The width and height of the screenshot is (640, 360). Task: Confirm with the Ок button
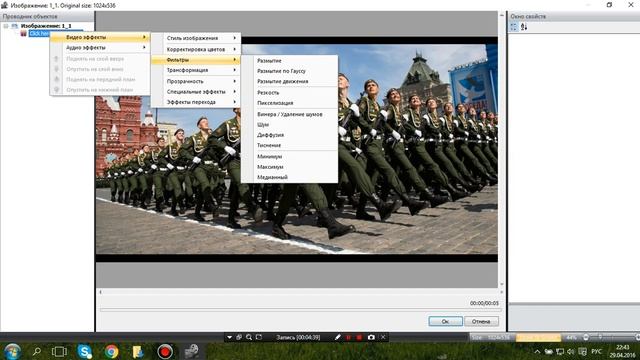tap(445, 321)
